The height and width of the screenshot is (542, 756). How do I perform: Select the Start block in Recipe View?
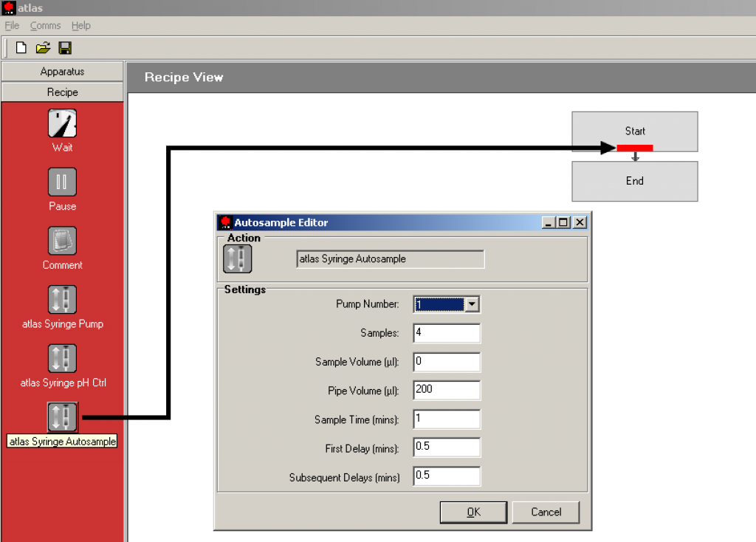pyautogui.click(x=634, y=131)
